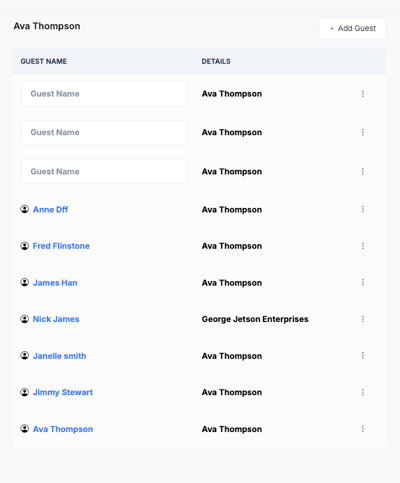Open the options menu for Nick James

click(363, 319)
